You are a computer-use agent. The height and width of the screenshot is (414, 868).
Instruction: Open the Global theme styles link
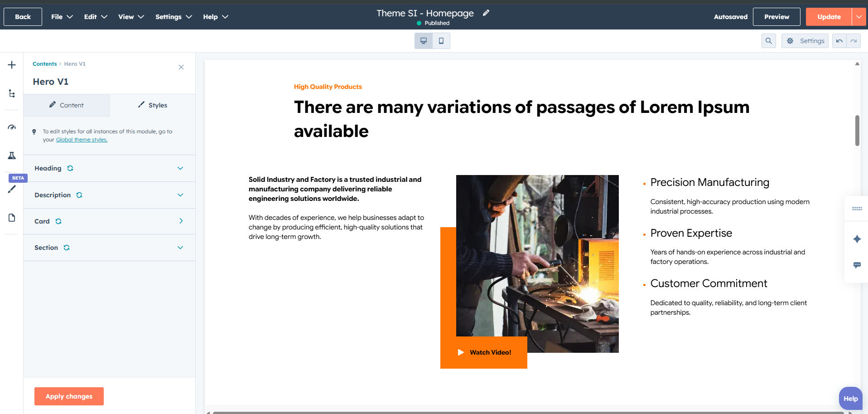[x=82, y=140]
